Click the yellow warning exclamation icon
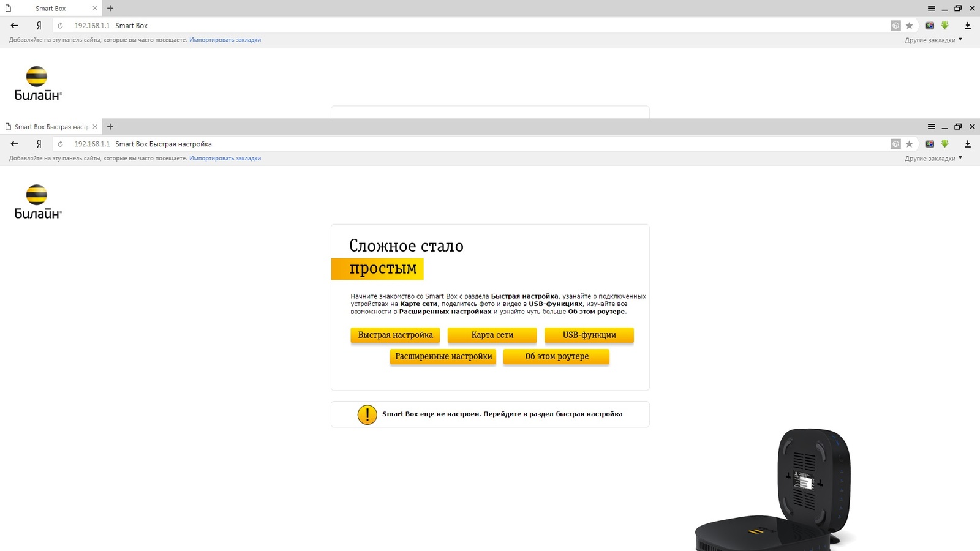Image resolution: width=980 pixels, height=551 pixels. click(367, 414)
